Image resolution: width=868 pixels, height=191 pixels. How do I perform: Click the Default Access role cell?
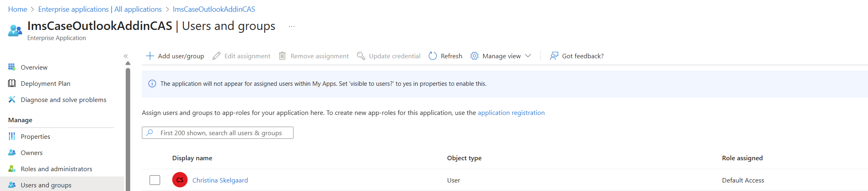click(x=743, y=180)
